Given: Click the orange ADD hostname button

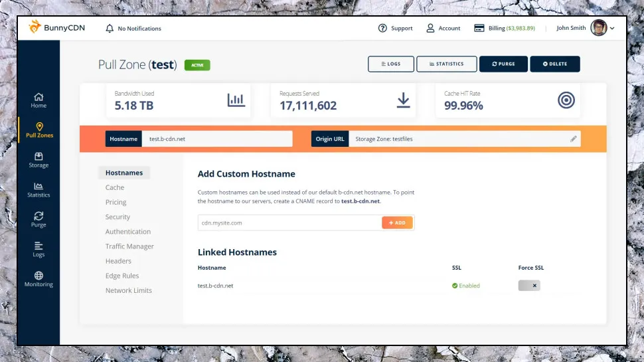Looking at the screenshot, I should click(397, 223).
